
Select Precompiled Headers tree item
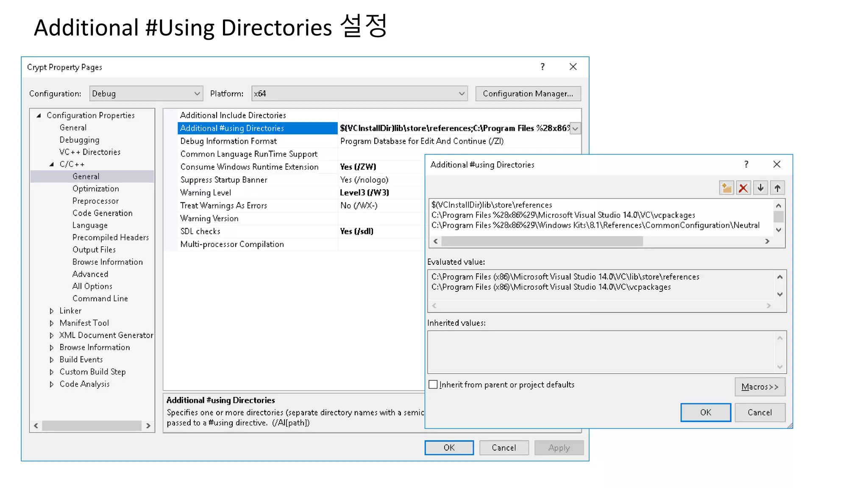(x=111, y=238)
